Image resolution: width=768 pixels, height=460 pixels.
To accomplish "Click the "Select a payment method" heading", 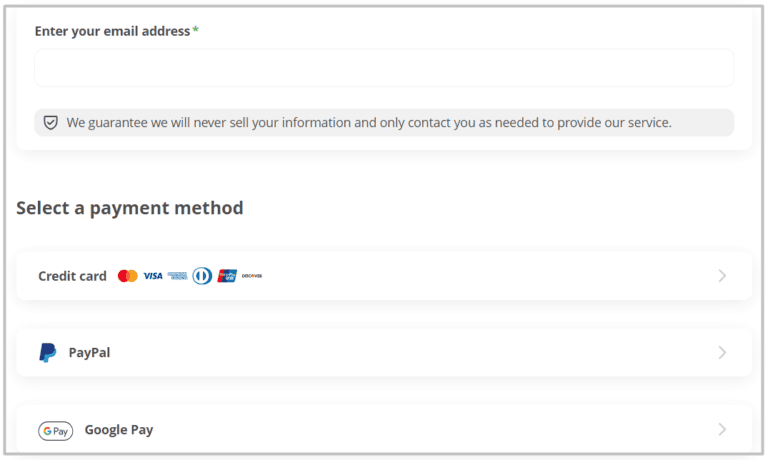I will [x=130, y=208].
